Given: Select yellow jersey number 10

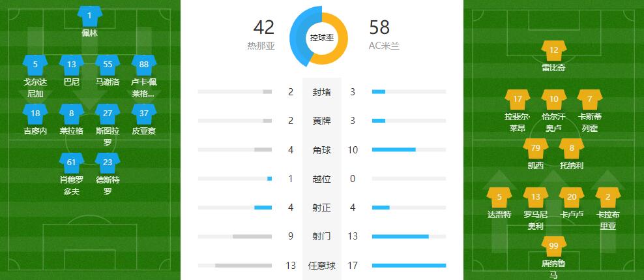Looking at the screenshot, I should [553, 99].
